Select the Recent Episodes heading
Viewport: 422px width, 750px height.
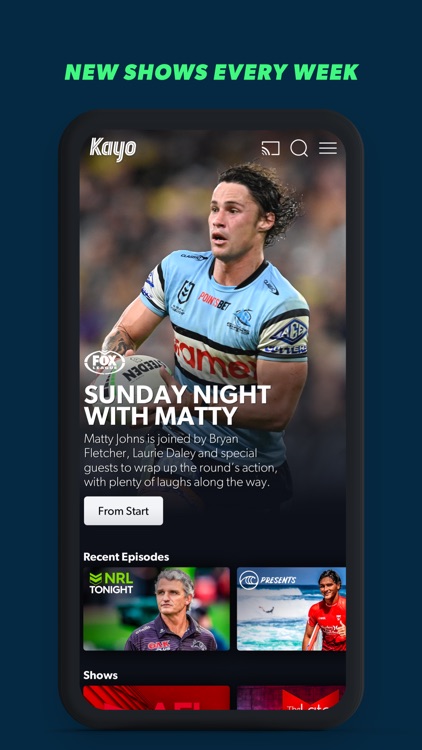tap(126, 557)
